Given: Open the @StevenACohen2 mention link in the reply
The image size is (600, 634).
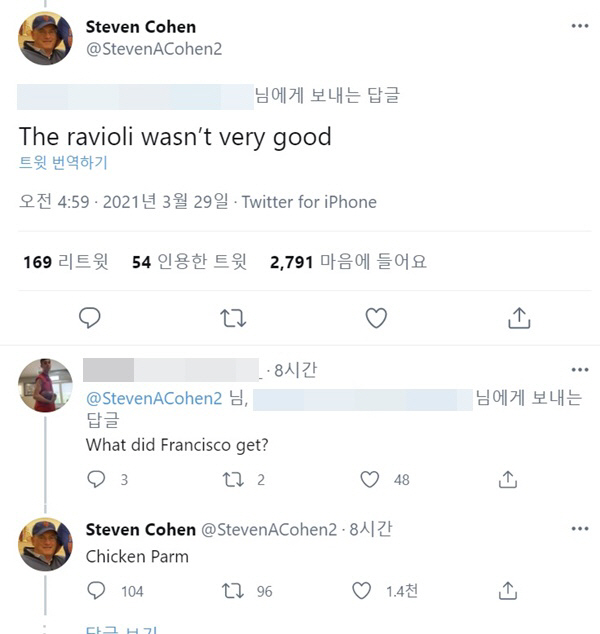Looking at the screenshot, I should [x=154, y=398].
